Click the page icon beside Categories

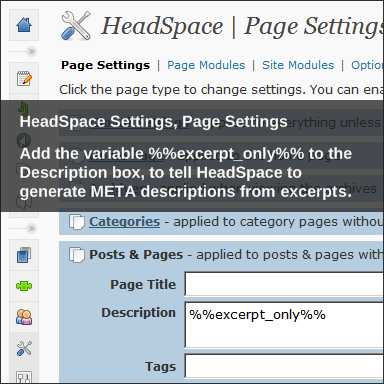[77, 222]
